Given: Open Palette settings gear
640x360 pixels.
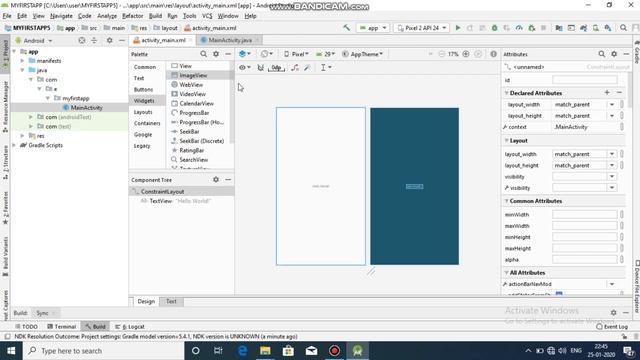Looking at the screenshot, I should [216, 54].
